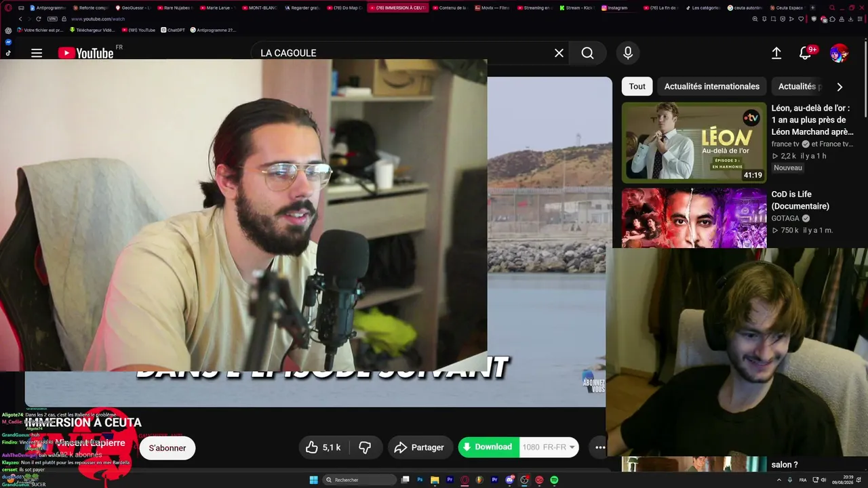Select the Tout filter chip
Screen dimensions: 868x488
pyautogui.click(x=637, y=86)
